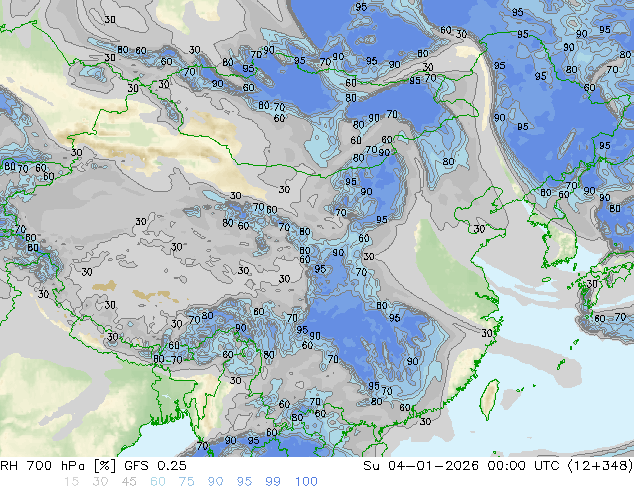
Task: Click the '00:00 UTC' time text
Action: [x=524, y=466]
